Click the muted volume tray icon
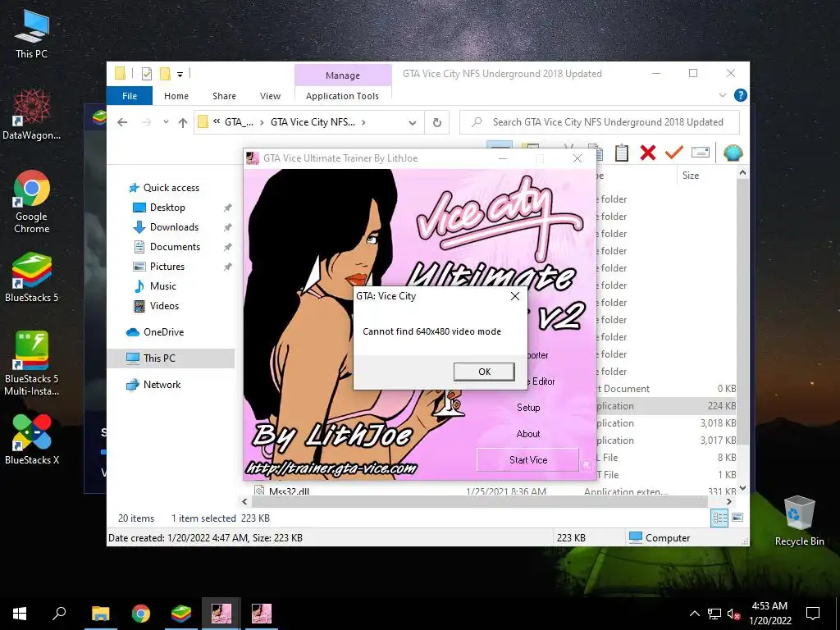The width and height of the screenshot is (840, 630). pyautogui.click(x=734, y=614)
